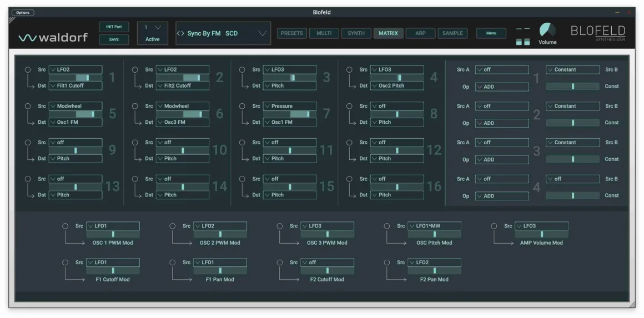The width and height of the screenshot is (644, 318).
Task: Click the SAVE button
Action: coord(114,40)
